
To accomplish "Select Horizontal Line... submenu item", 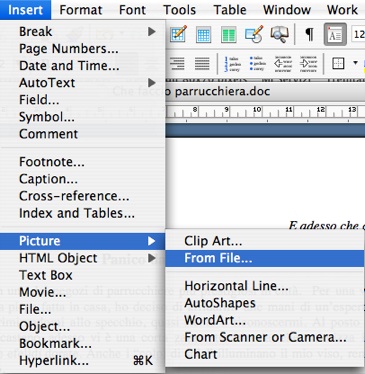I will tap(265, 286).
